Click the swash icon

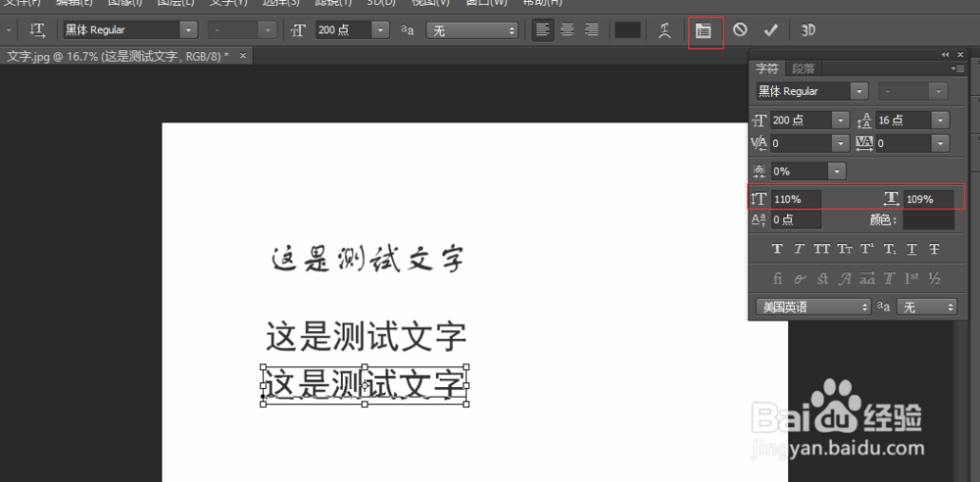tap(845, 279)
